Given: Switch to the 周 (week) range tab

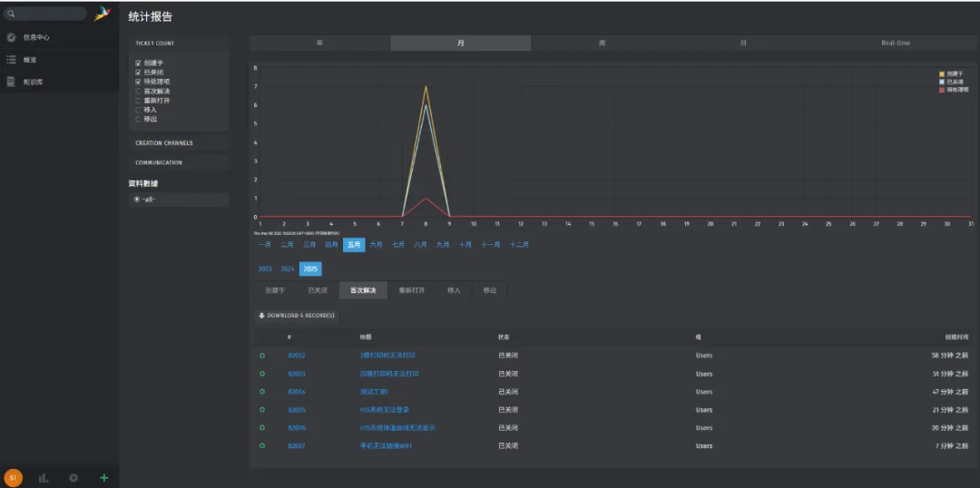Looking at the screenshot, I should pos(602,44).
